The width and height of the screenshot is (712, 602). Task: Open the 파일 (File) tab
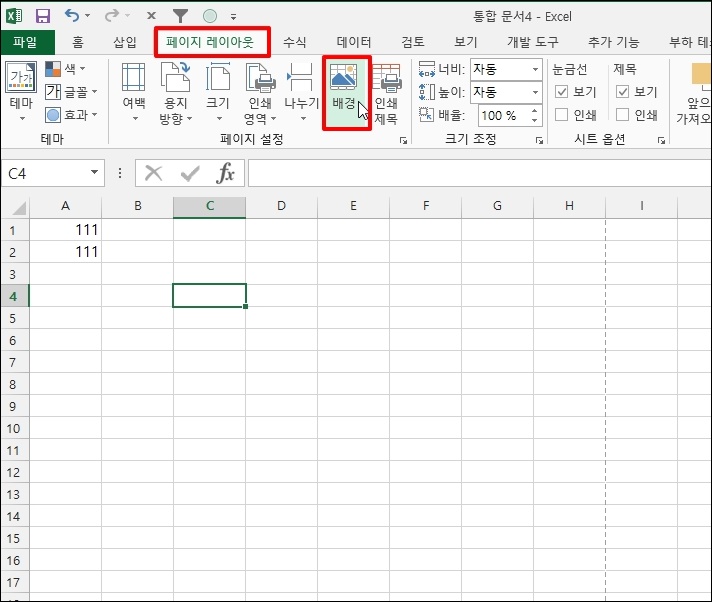coord(27,42)
